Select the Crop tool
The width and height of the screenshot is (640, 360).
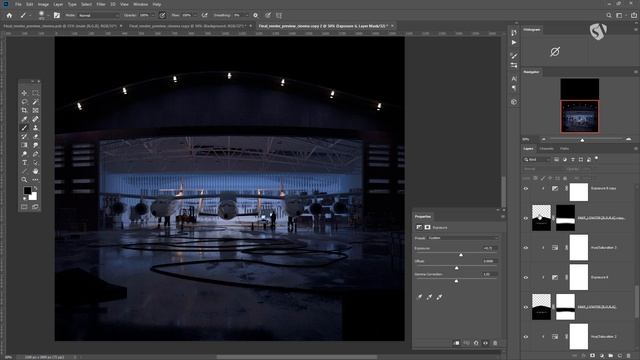point(24,110)
